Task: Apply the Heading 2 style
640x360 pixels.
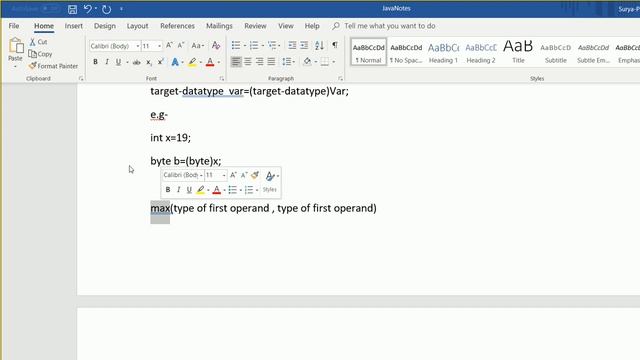Action: tap(481, 52)
